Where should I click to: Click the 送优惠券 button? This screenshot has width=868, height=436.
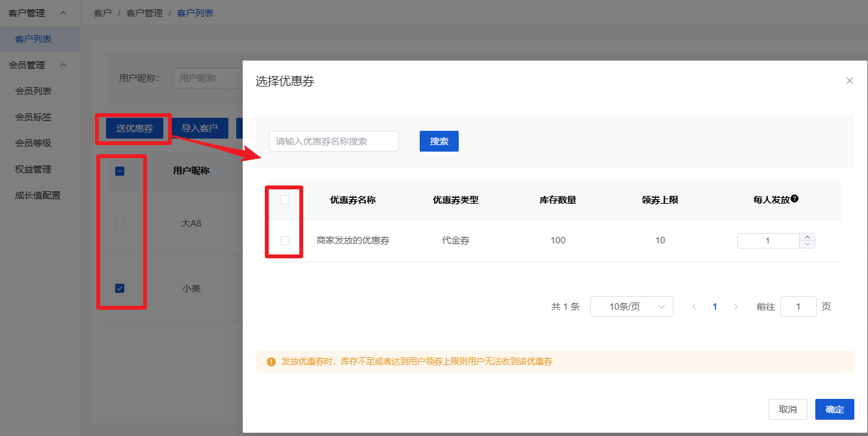(135, 128)
